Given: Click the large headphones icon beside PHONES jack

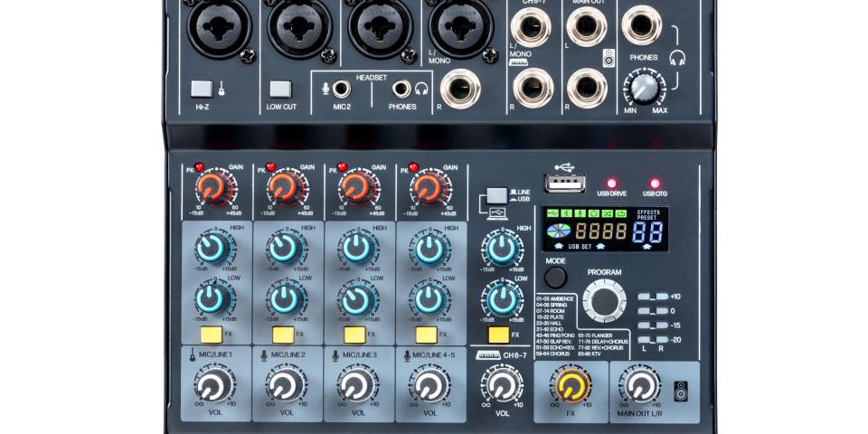Looking at the screenshot, I should [x=677, y=58].
